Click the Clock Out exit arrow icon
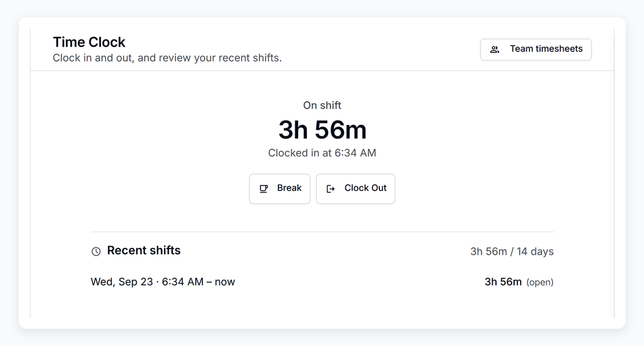 pos(331,188)
